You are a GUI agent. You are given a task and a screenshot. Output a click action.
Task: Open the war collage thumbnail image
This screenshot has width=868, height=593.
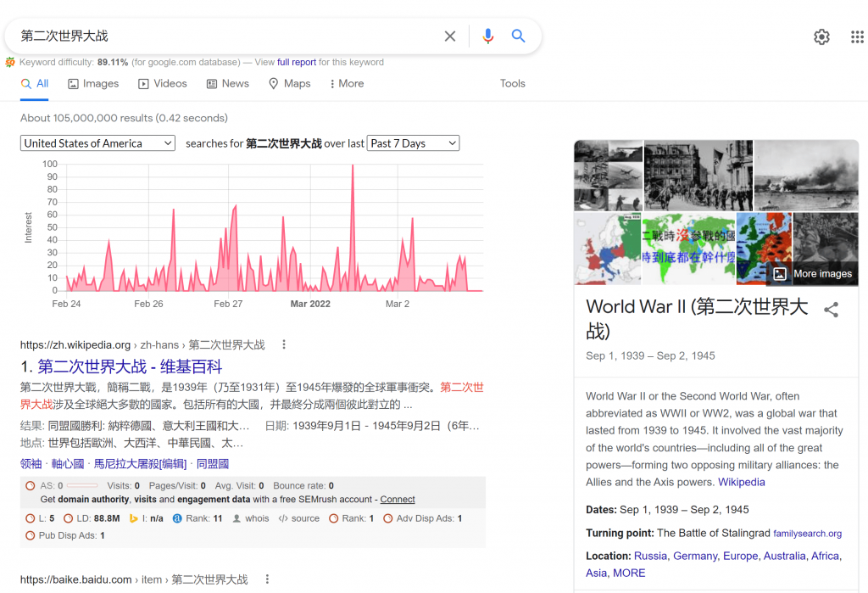[609, 176]
